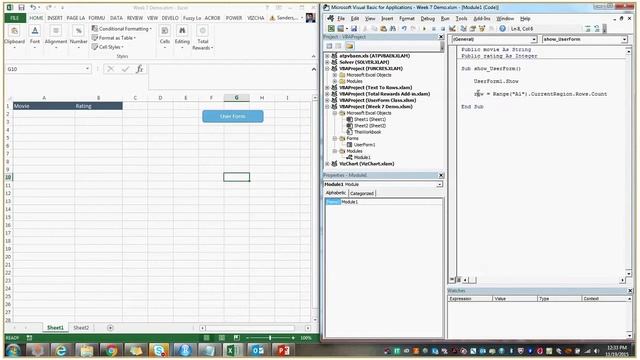Image resolution: width=640 pixels, height=360 pixels.
Task: Click the Cancel X icon in formula bar
Action: (x=110, y=69)
